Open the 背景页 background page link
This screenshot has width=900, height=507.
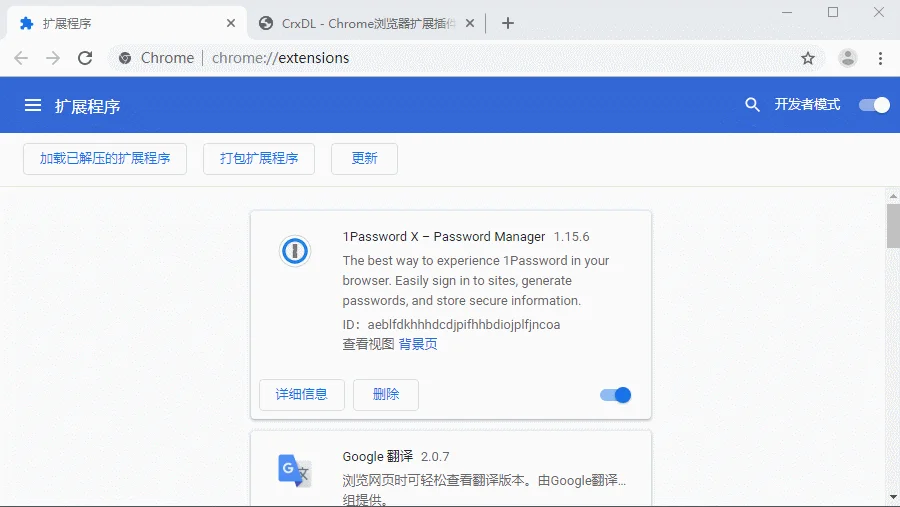(418, 344)
